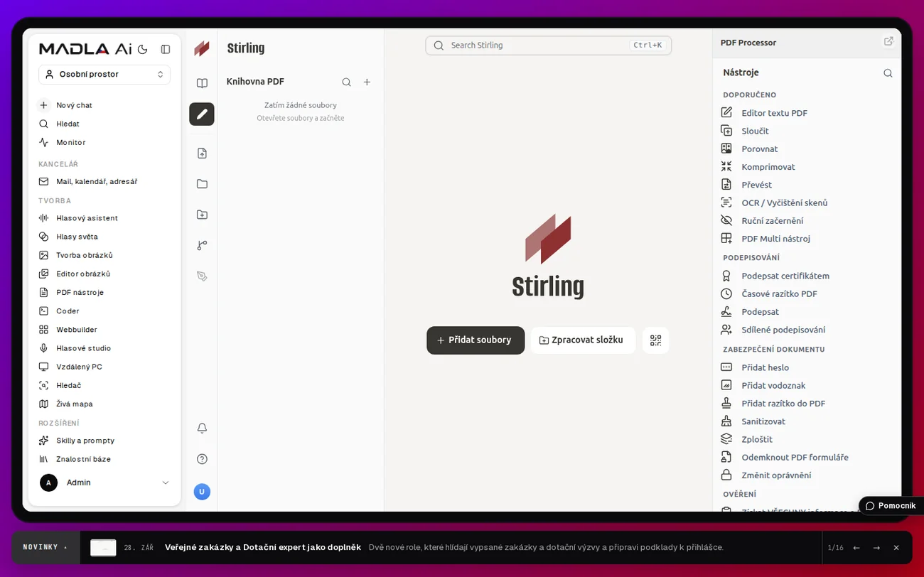Open the help question mark icon
The width and height of the screenshot is (924, 577).
pyautogui.click(x=202, y=459)
